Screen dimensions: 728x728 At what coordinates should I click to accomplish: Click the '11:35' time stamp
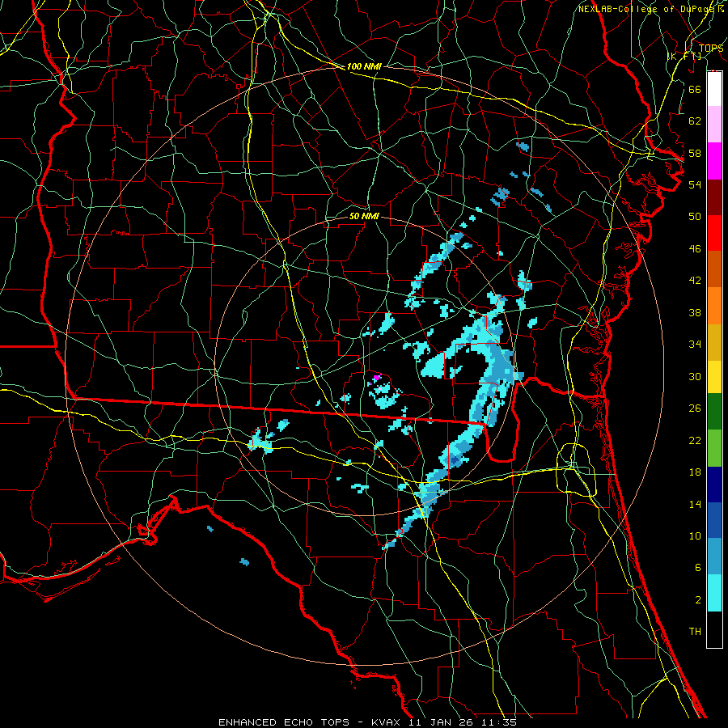[501, 722]
